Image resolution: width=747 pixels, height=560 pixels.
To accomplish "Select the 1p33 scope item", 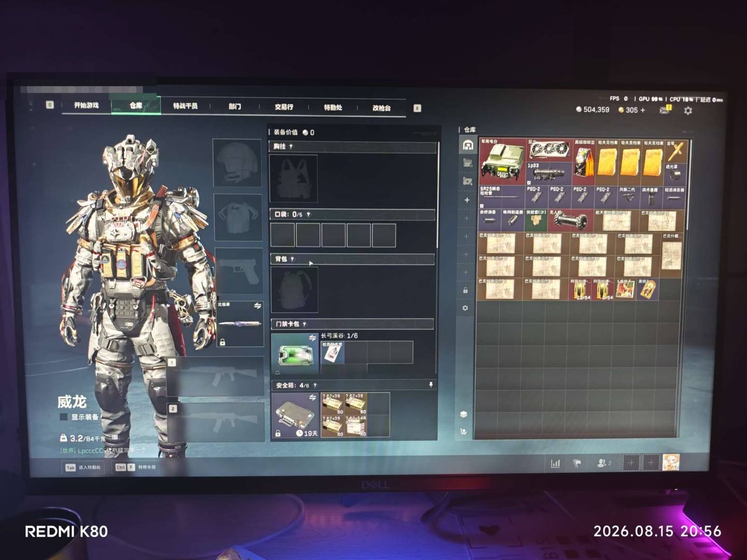I will (x=549, y=173).
